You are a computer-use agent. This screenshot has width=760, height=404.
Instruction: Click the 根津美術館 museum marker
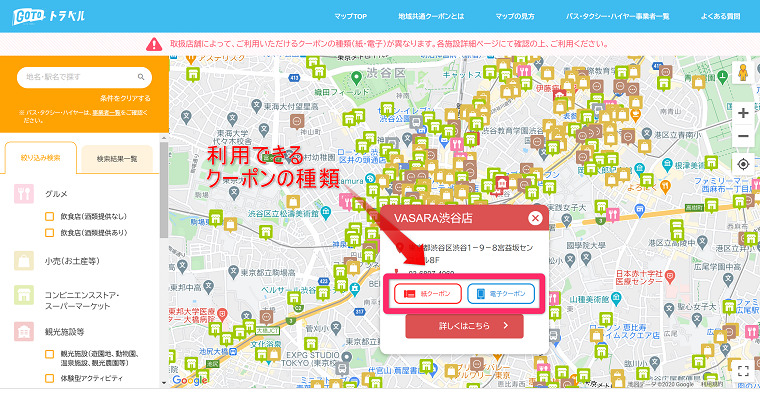(667, 165)
